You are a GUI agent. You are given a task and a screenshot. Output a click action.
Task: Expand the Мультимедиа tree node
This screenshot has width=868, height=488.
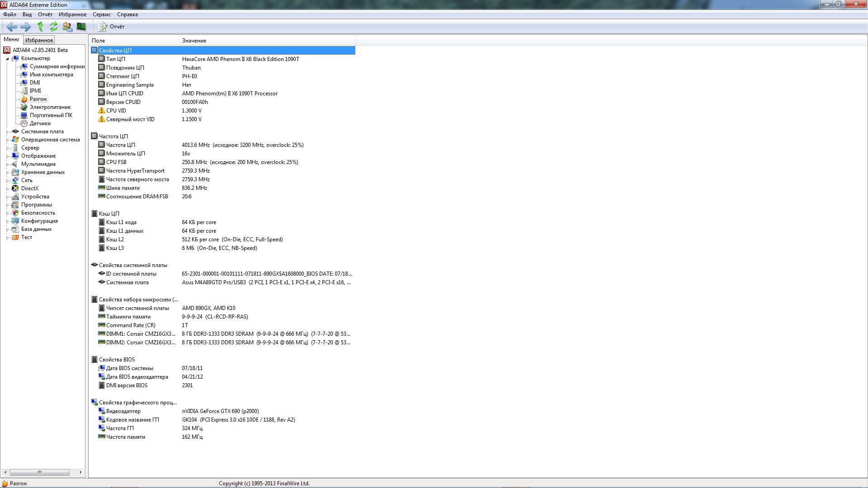[x=7, y=164]
